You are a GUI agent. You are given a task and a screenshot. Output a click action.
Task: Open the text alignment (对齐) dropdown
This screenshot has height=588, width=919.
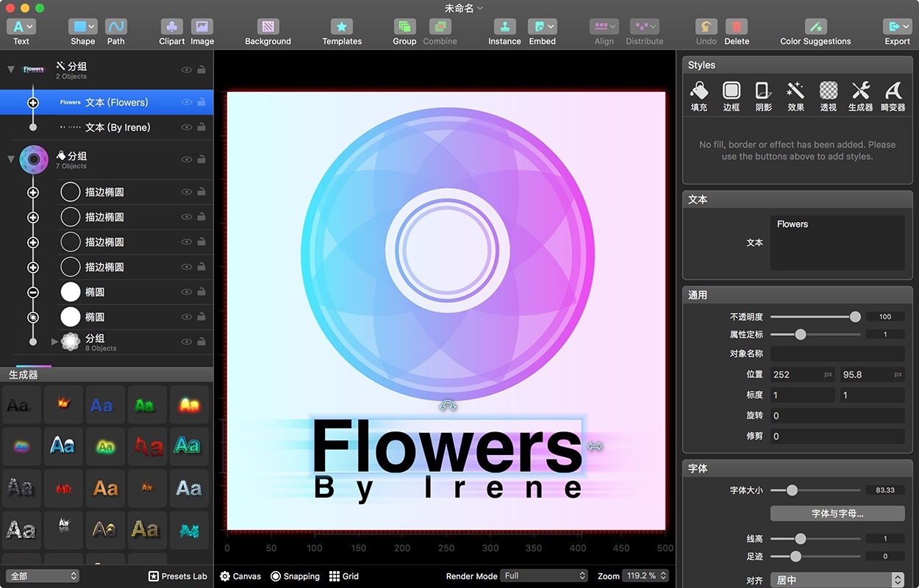click(x=837, y=580)
